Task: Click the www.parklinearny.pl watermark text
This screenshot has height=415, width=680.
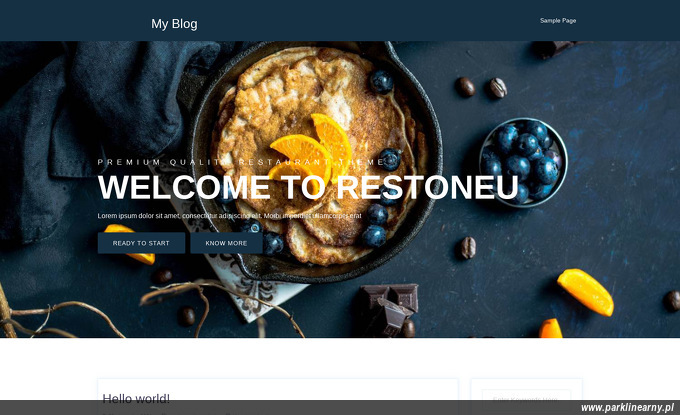Action: (x=627, y=408)
